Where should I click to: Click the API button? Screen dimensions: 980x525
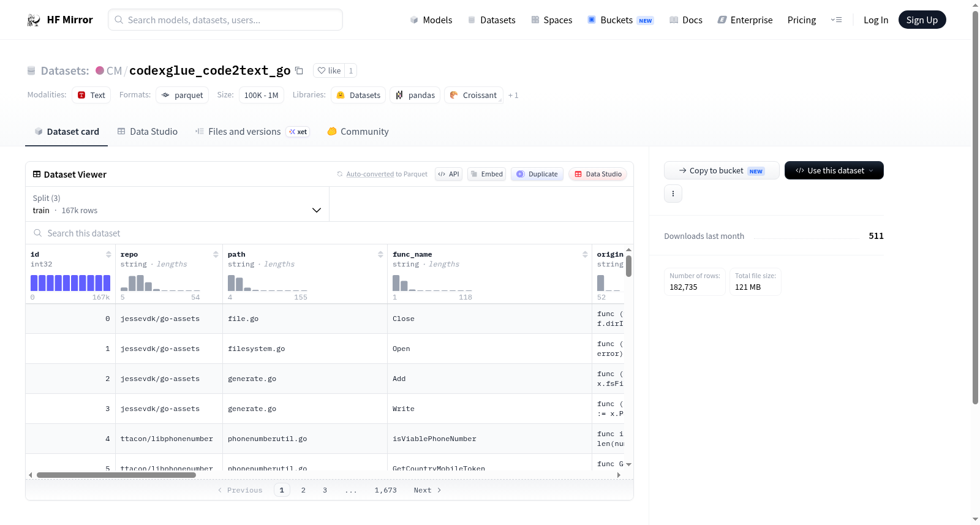tap(448, 174)
